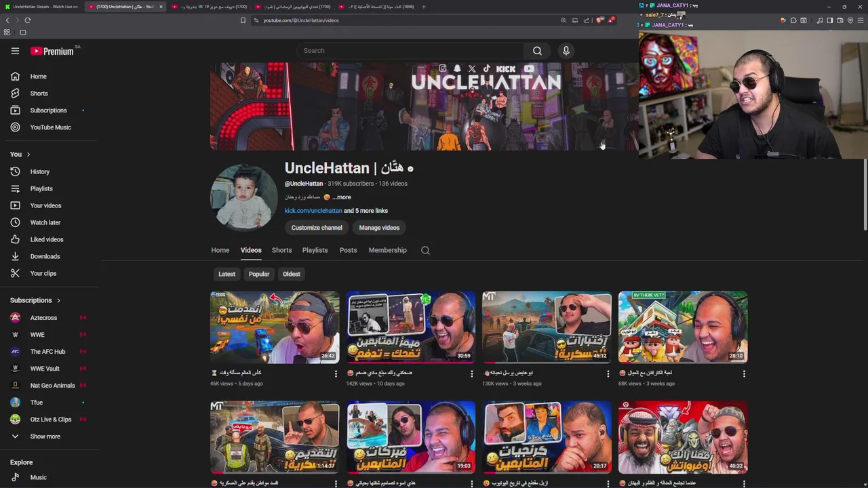Open kick.com/unclehattan link

[x=313, y=211]
